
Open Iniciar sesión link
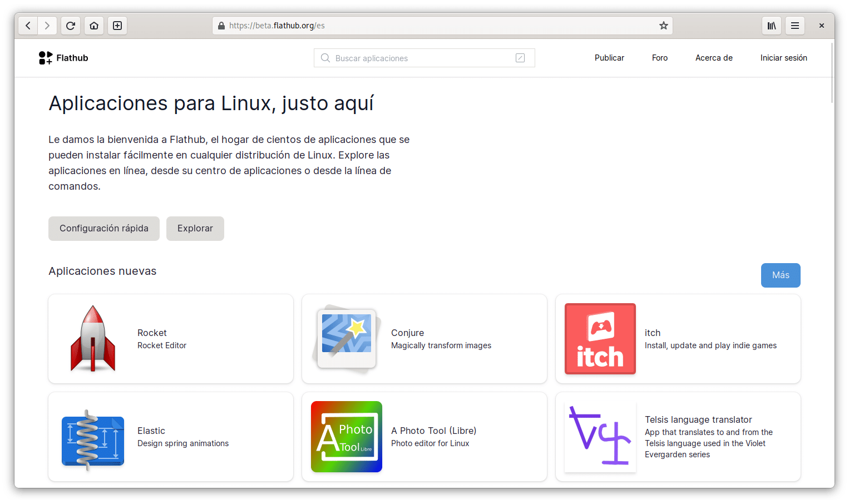(783, 57)
